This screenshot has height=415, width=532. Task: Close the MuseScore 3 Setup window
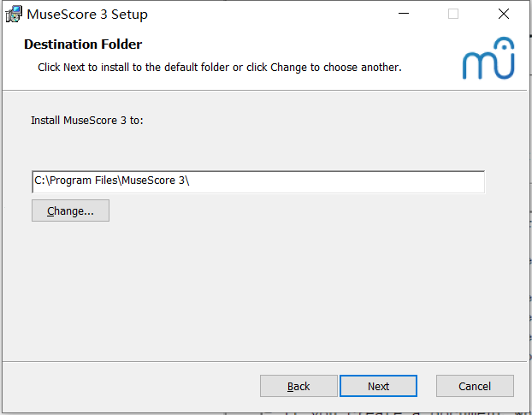[x=504, y=14]
